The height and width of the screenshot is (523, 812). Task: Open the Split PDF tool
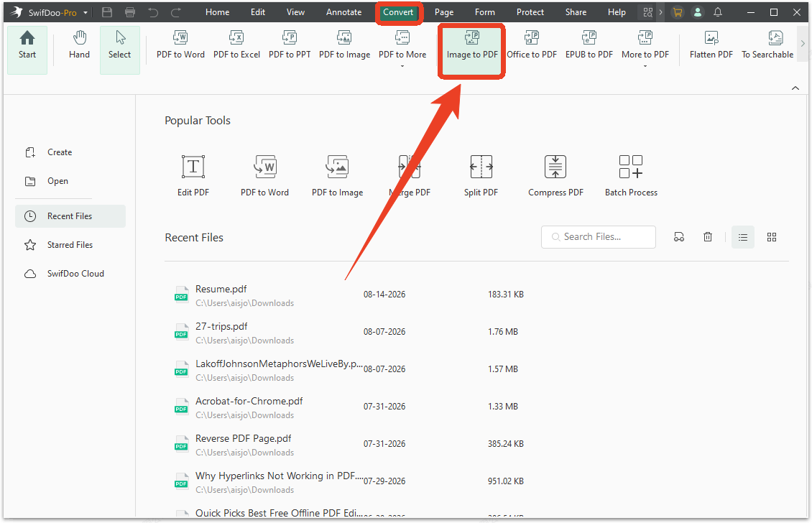coord(481,175)
